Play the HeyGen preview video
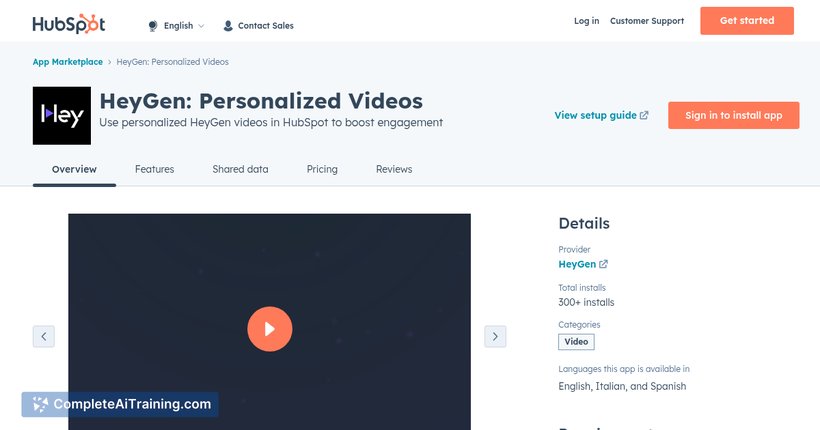 point(269,329)
